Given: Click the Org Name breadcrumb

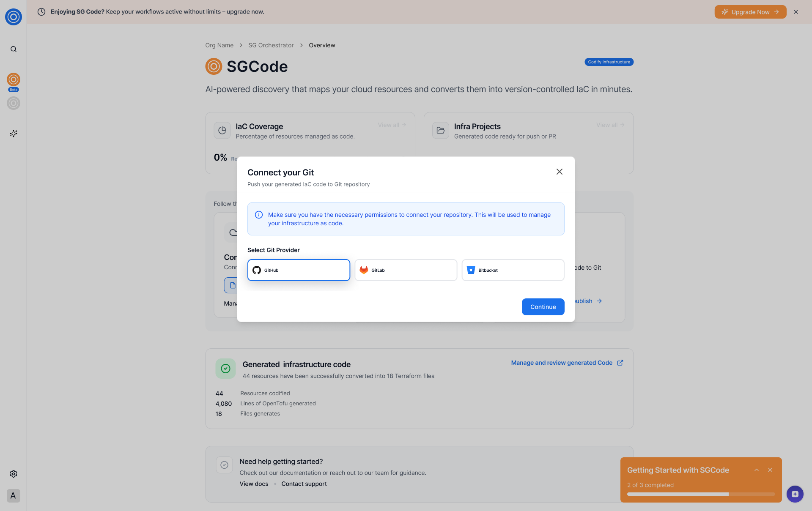Looking at the screenshot, I should click(x=219, y=45).
